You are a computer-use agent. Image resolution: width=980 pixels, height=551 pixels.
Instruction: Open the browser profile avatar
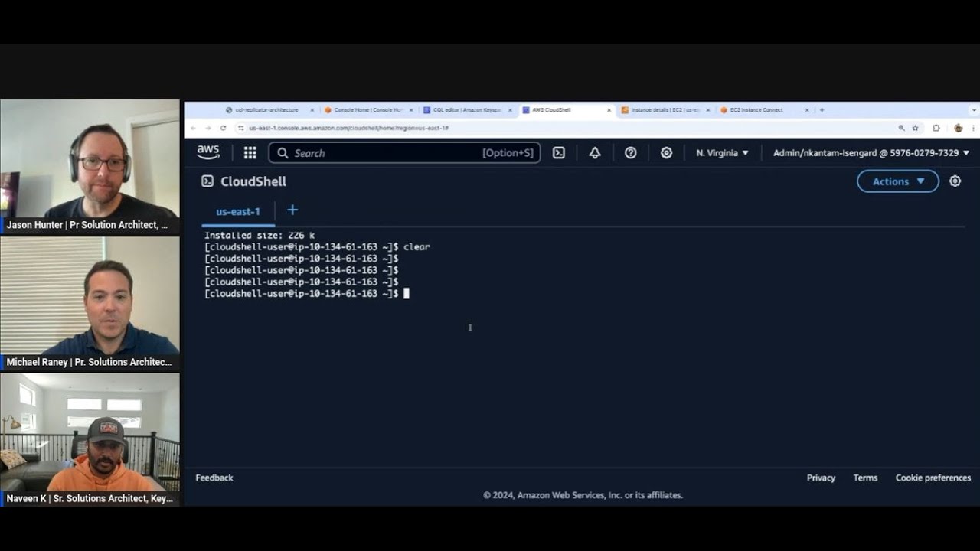click(959, 128)
